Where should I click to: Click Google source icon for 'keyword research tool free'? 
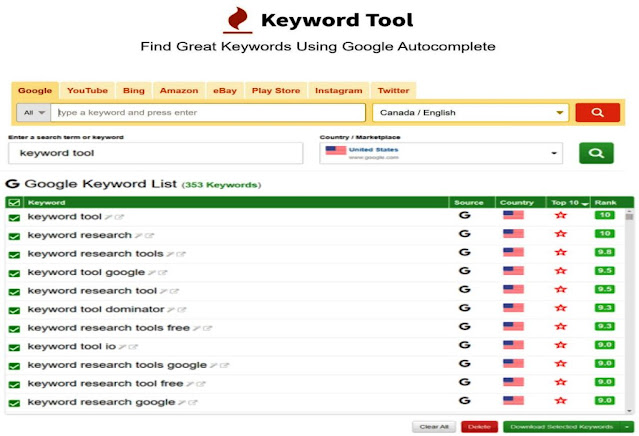(x=465, y=382)
